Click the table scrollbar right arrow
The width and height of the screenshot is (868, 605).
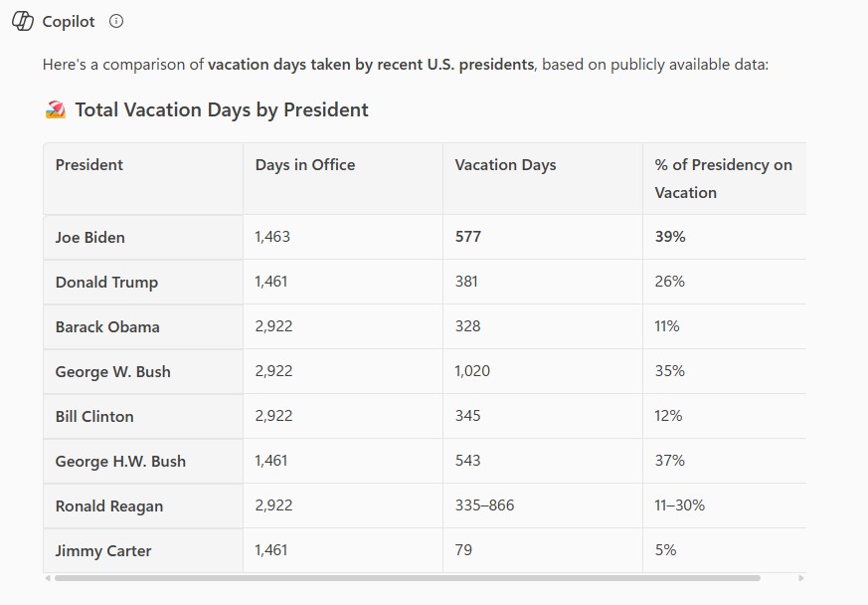(x=801, y=578)
